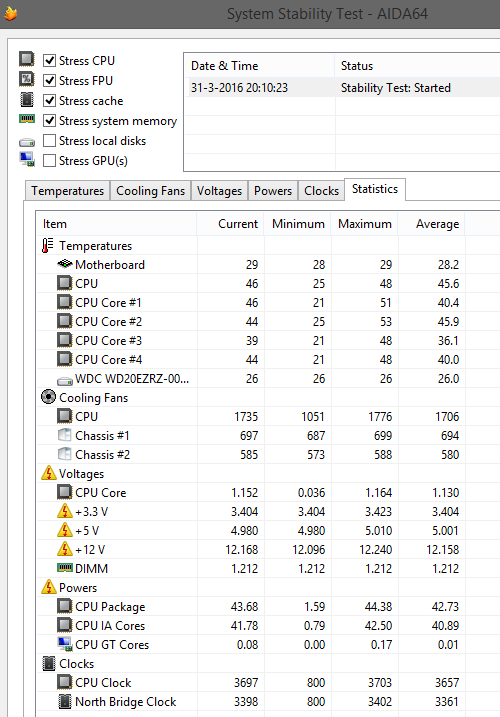Click the warning bolt icon of Powers group

click(x=48, y=587)
